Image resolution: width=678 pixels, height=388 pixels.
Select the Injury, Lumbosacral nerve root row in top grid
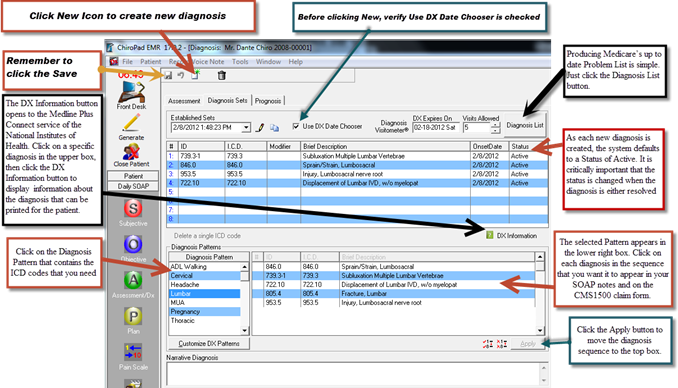click(357, 174)
